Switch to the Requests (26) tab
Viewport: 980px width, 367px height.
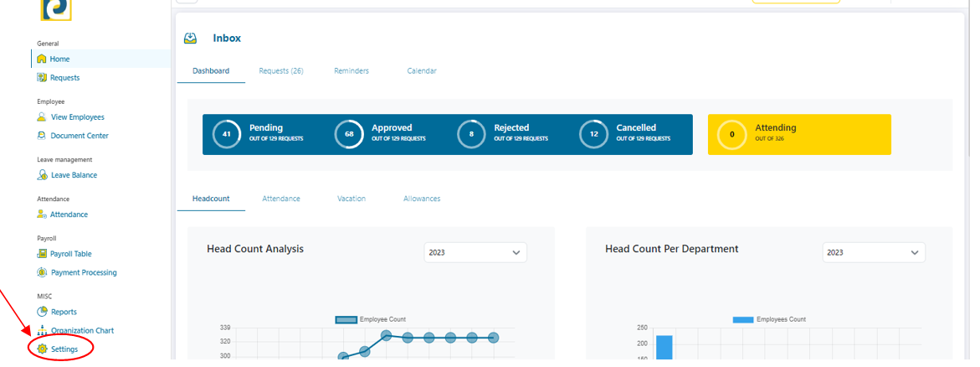(x=281, y=71)
